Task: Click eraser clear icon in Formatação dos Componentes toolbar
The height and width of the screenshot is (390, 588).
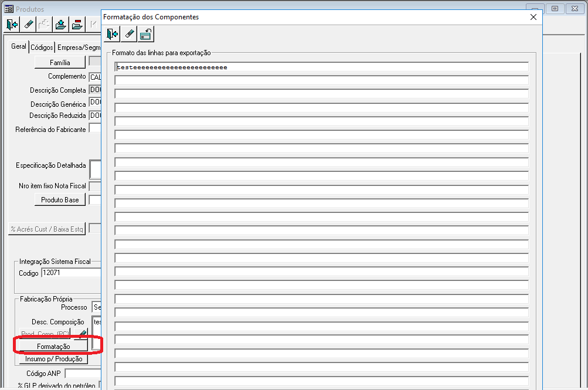Action: 129,34
